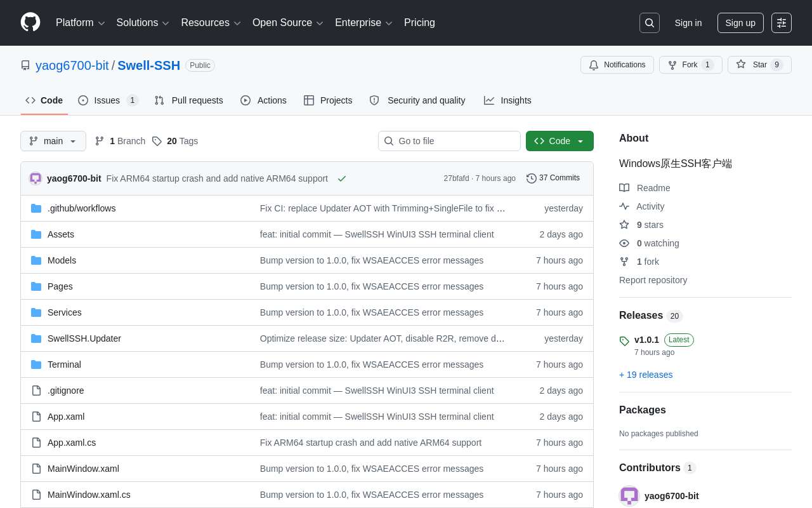Click the Notifications bell icon
Image resolution: width=812 pixels, height=508 pixels.
594,65
